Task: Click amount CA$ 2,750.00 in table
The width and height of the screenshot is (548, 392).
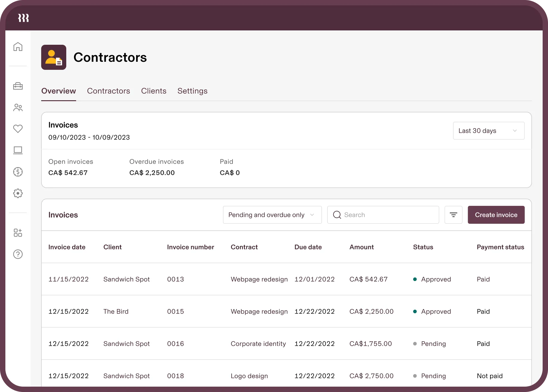Action: tap(371, 376)
